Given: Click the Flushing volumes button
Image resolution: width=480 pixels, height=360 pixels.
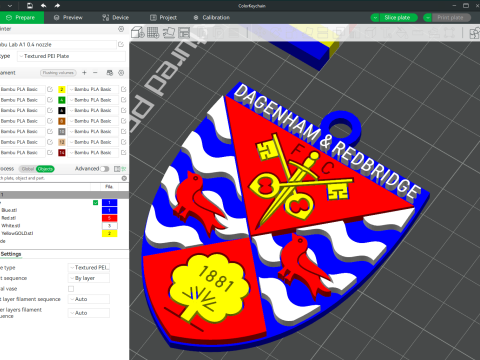Looking at the screenshot, I should point(58,73).
